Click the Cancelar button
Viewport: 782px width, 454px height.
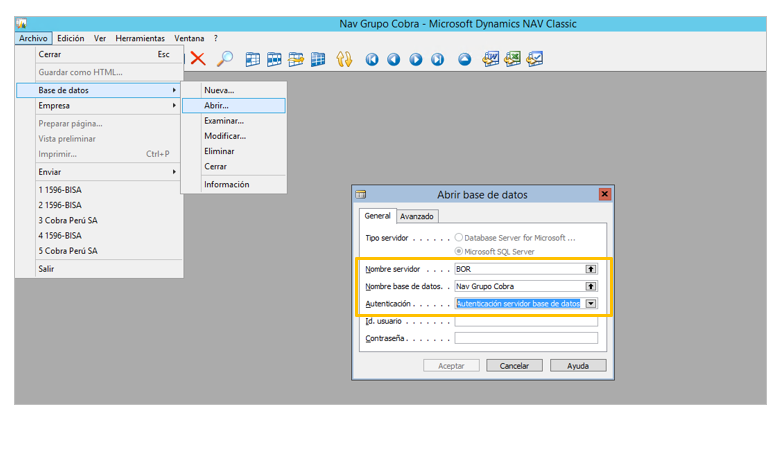coord(514,366)
